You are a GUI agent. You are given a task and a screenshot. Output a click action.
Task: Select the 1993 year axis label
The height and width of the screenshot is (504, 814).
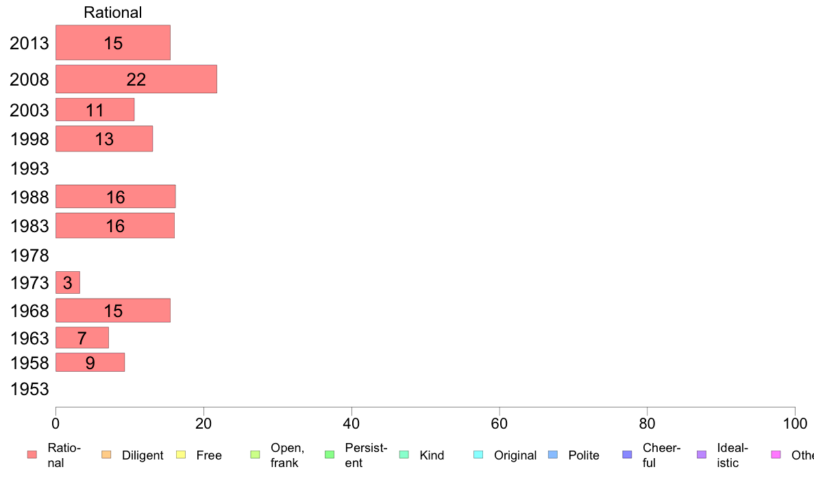(x=29, y=168)
